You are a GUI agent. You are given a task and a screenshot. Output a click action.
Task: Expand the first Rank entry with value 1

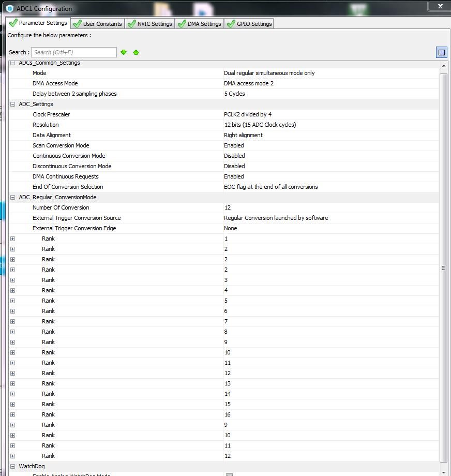tap(13, 239)
